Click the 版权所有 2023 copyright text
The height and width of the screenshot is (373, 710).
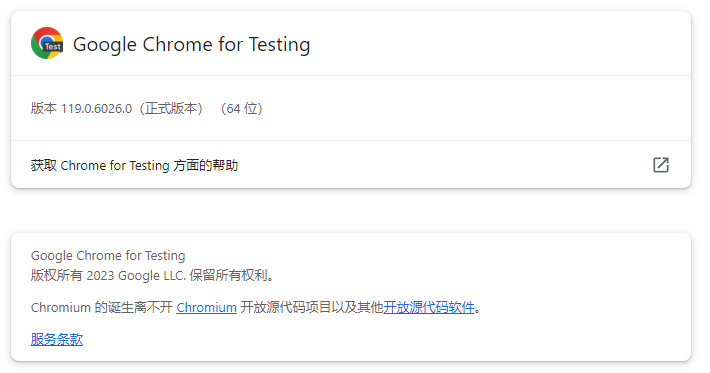coord(72,275)
